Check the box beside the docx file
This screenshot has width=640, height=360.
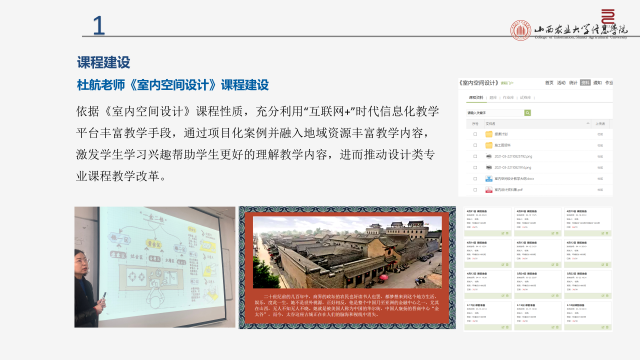pyautogui.click(x=475, y=178)
